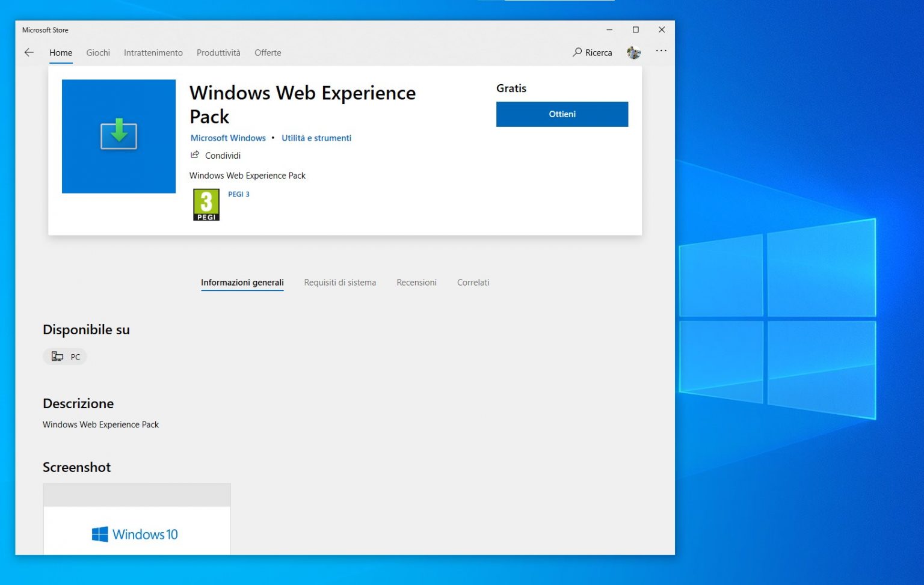
Task: Click the Ottieni button to get the app
Action: [x=561, y=114]
